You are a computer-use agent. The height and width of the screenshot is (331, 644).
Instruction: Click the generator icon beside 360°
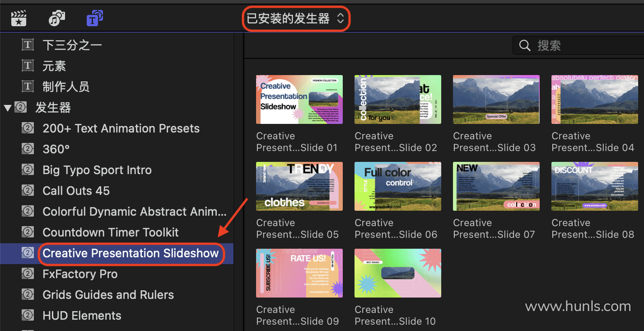click(x=28, y=149)
